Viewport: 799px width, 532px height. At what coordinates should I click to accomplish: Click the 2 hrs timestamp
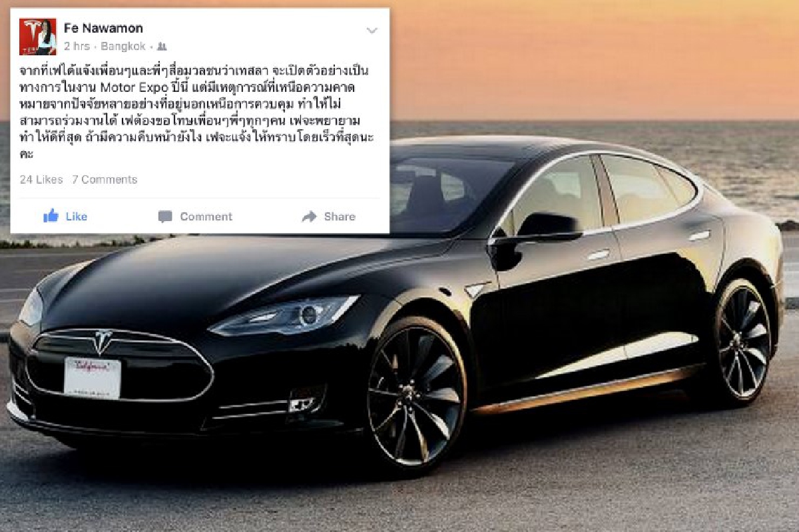[x=77, y=47]
